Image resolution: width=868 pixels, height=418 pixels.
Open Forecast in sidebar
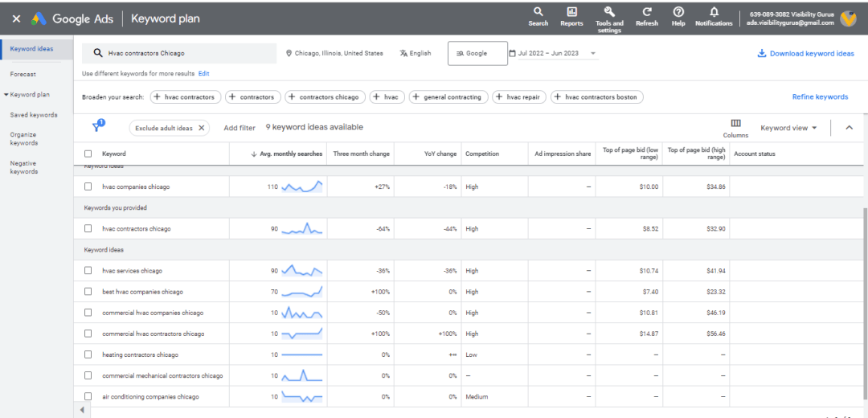click(x=23, y=74)
